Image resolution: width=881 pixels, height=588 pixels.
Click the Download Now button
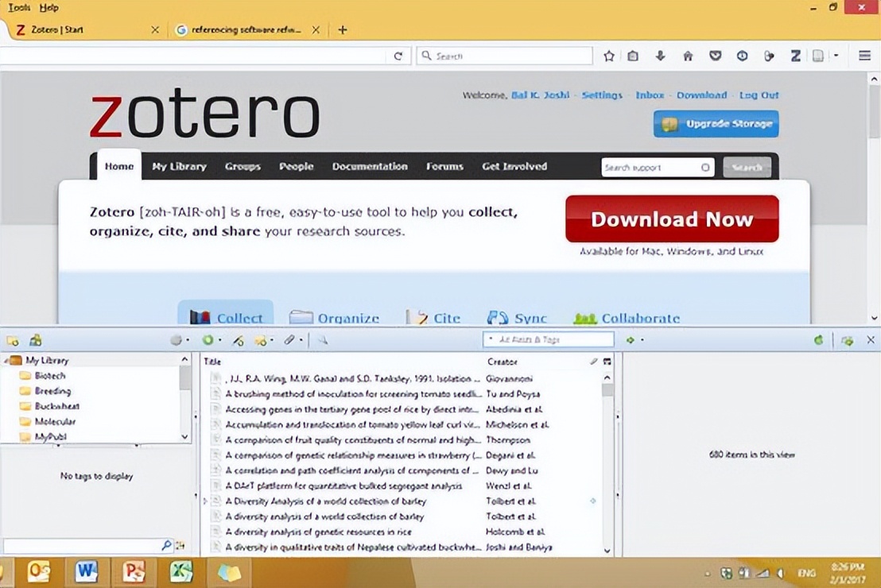point(672,219)
